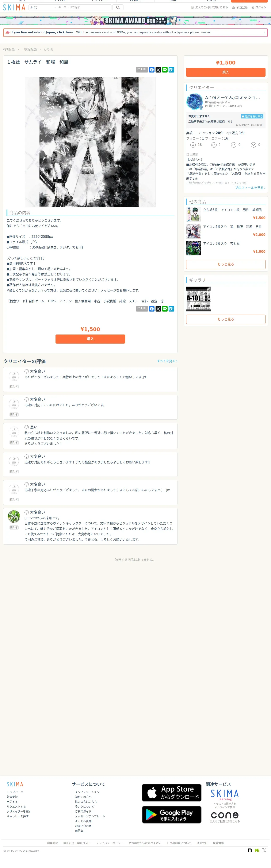The image size is (271, 868).
Task: Click thumbnail of アイコン2枚入り product
Action: pos(193,248)
